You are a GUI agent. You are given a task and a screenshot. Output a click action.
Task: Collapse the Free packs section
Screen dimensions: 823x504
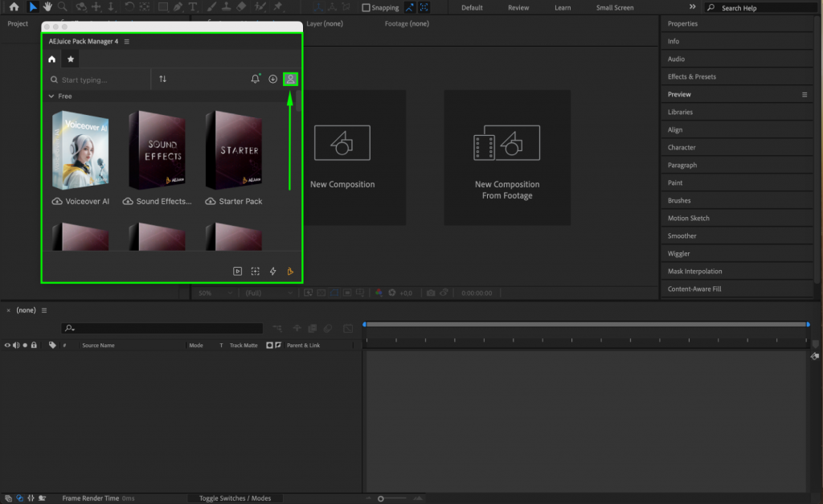coord(51,96)
